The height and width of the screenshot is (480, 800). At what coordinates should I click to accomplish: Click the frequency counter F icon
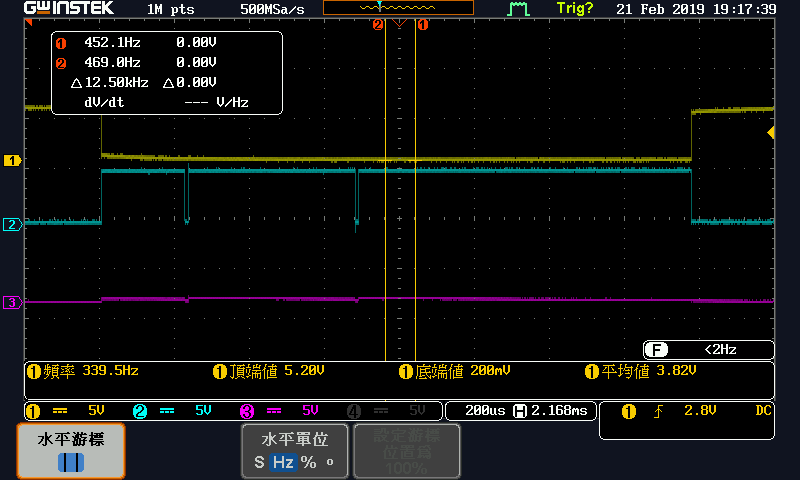(x=656, y=349)
